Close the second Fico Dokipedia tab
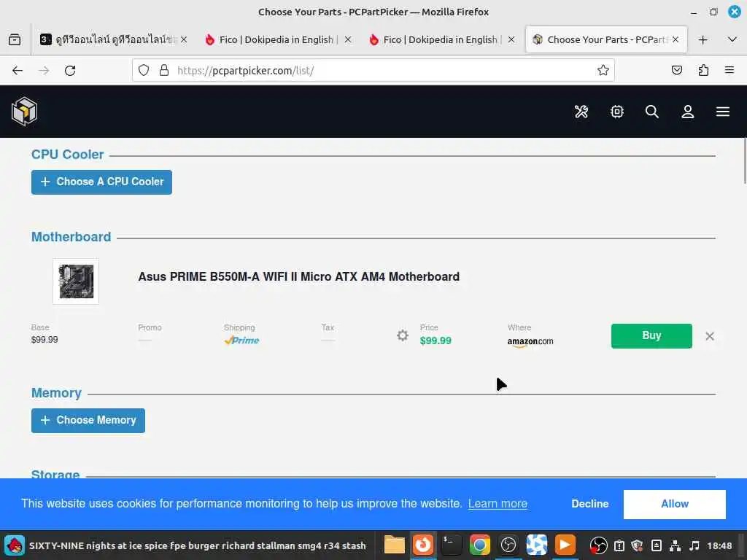 coord(511,39)
